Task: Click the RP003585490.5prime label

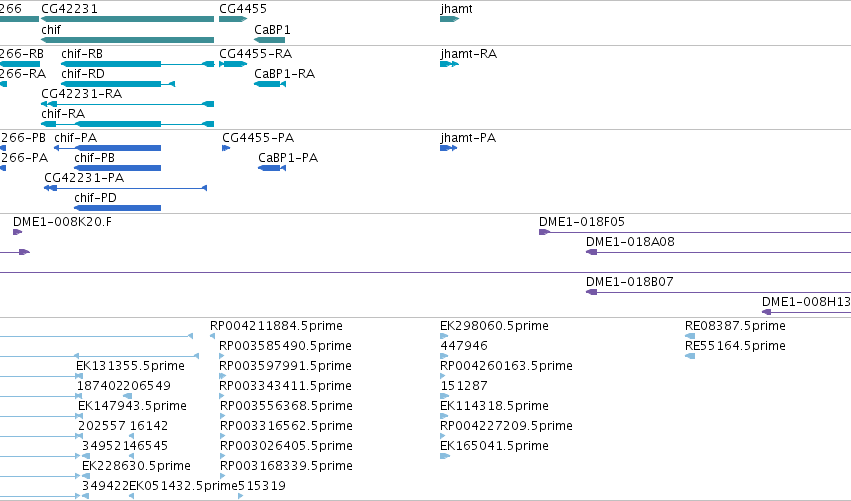Action: (x=285, y=346)
